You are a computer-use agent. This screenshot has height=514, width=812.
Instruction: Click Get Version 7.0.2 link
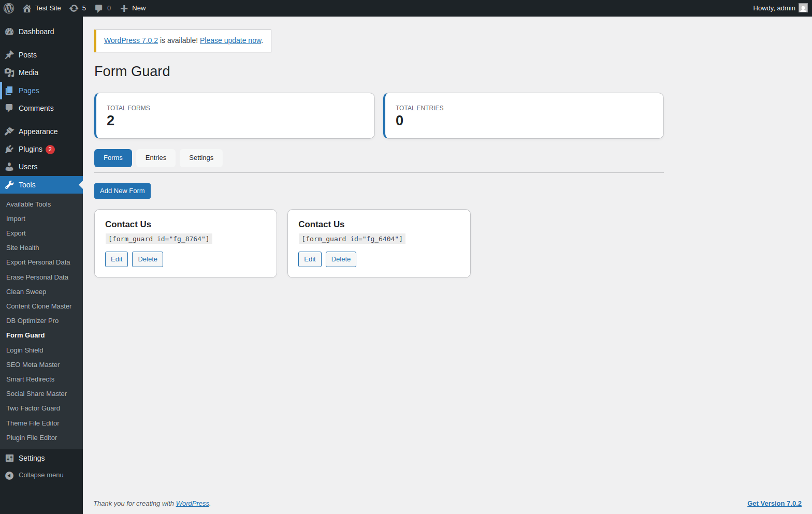click(774, 504)
